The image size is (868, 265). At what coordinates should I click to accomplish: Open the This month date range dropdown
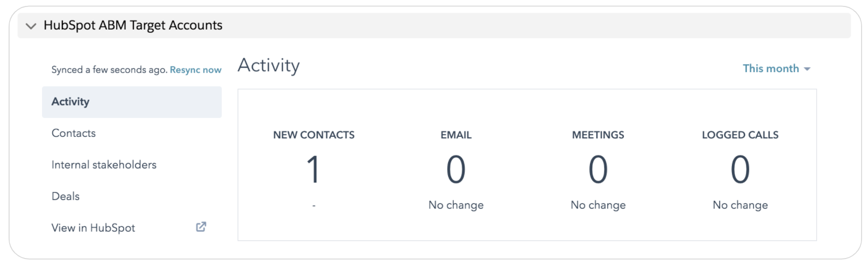(x=771, y=68)
